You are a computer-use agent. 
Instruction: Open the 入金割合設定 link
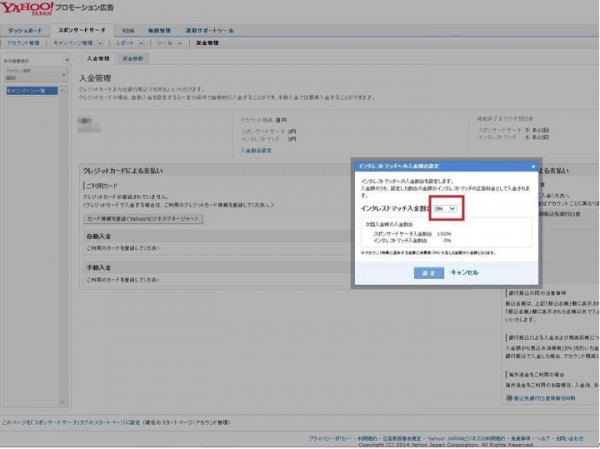[x=256, y=150]
